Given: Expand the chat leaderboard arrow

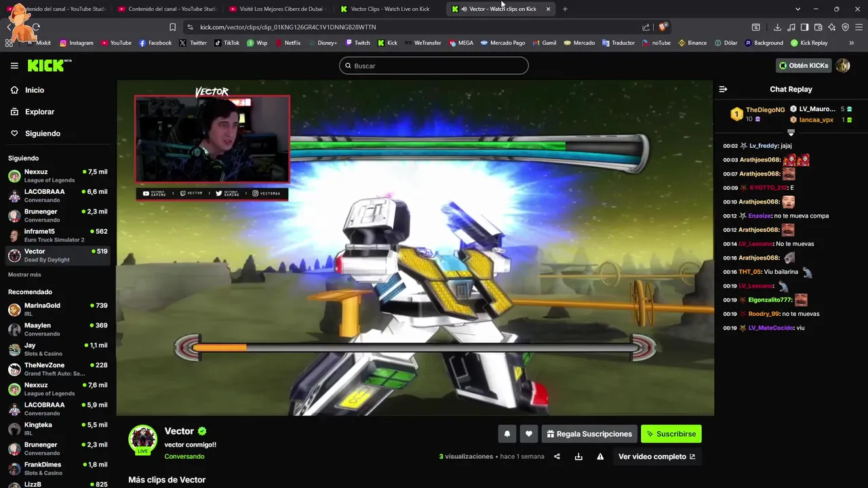Looking at the screenshot, I should [x=791, y=133].
